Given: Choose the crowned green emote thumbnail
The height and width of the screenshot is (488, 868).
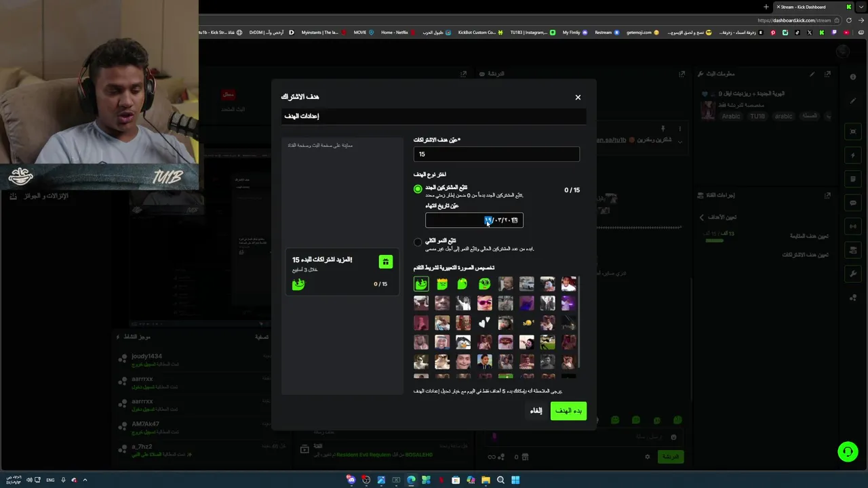Looking at the screenshot, I should (x=442, y=284).
